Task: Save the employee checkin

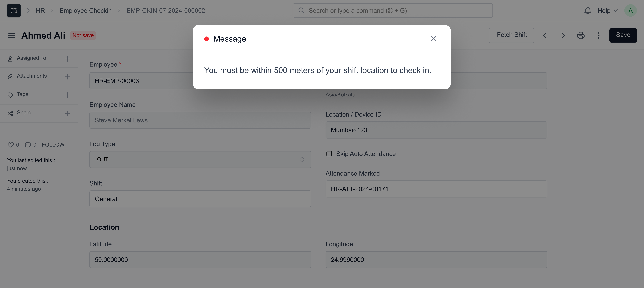Action: point(623,35)
